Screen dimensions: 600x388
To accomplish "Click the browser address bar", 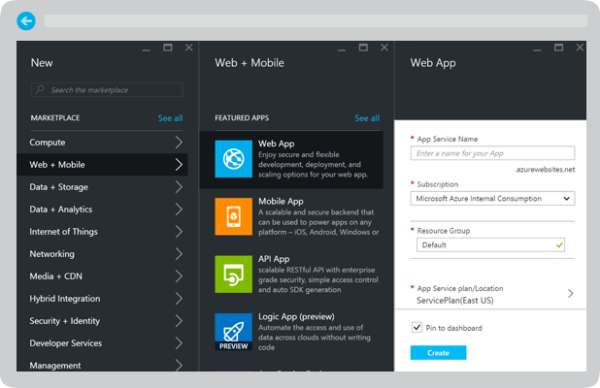I will click(x=316, y=21).
